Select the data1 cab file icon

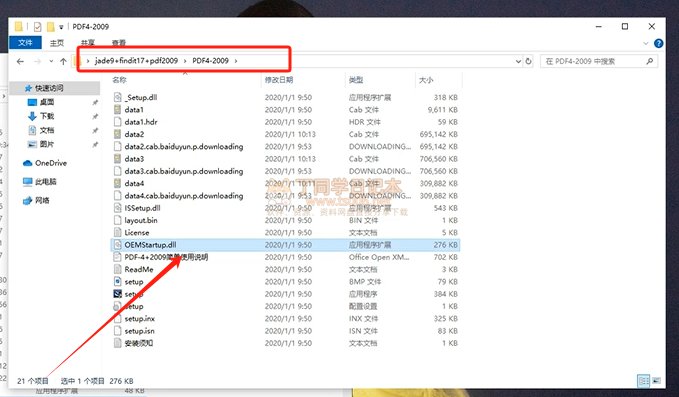coord(117,110)
